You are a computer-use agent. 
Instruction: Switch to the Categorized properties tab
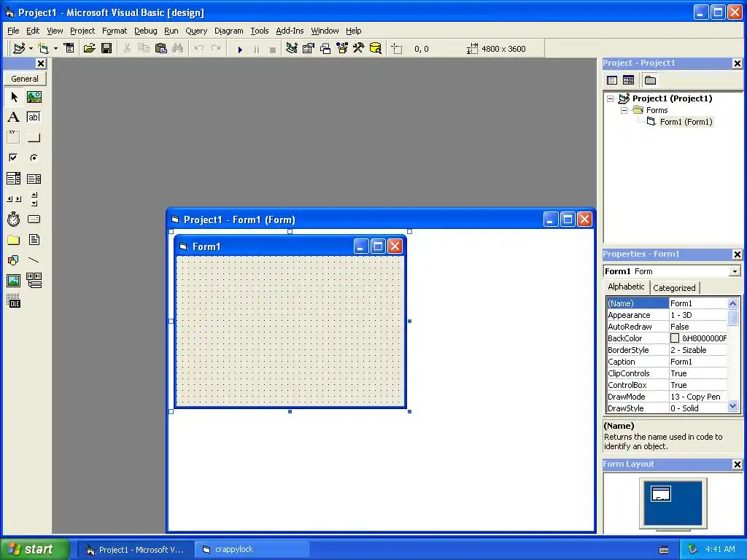[x=674, y=288]
